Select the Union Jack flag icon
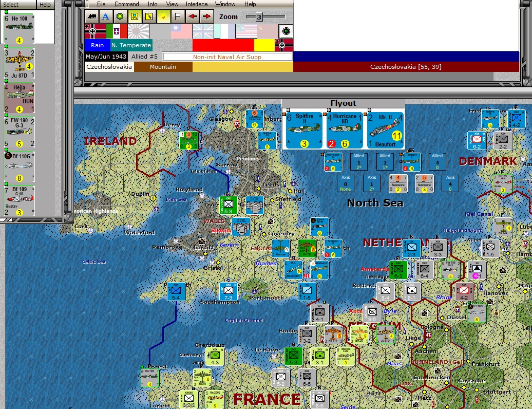 tap(203, 32)
